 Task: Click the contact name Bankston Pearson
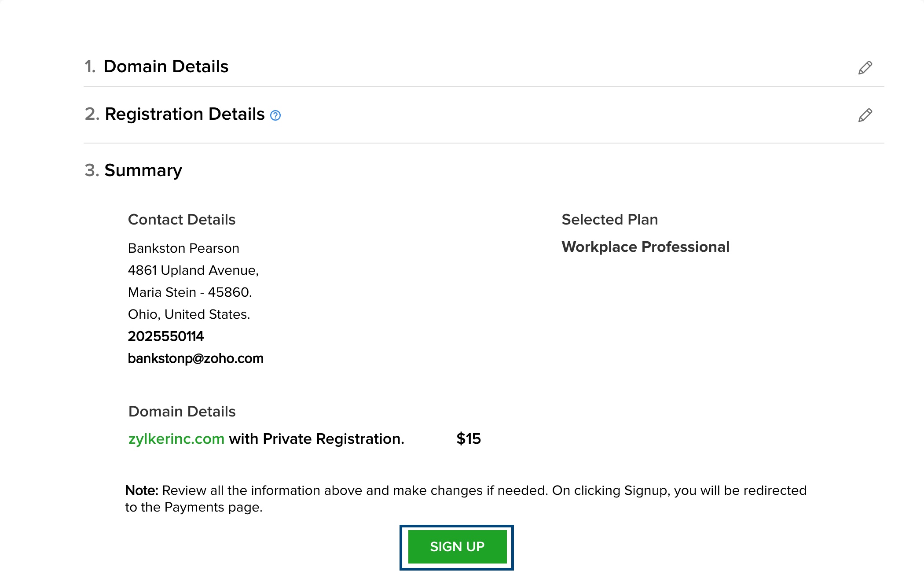pyautogui.click(x=183, y=248)
